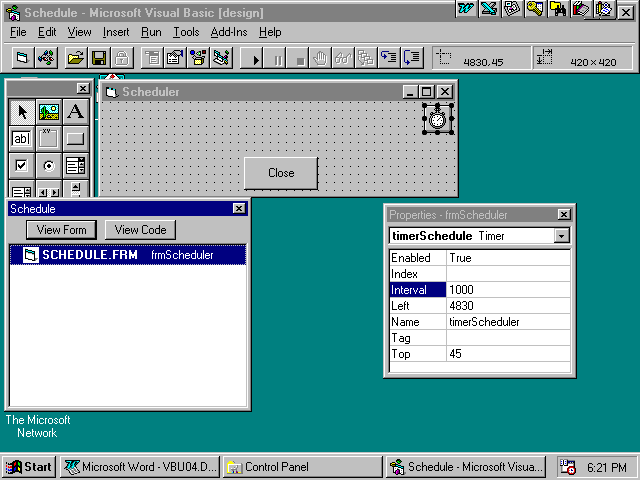Select the OptionButton tool in toolbox
This screenshot has width=640, height=480.
(x=48, y=166)
